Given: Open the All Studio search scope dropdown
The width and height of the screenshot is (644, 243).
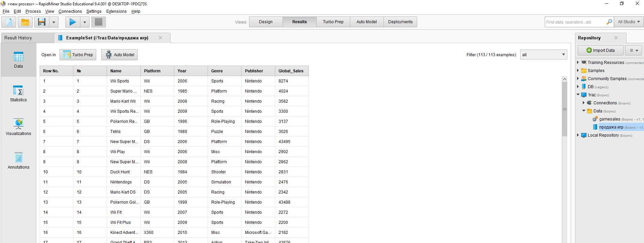Looking at the screenshot, I should click(629, 22).
